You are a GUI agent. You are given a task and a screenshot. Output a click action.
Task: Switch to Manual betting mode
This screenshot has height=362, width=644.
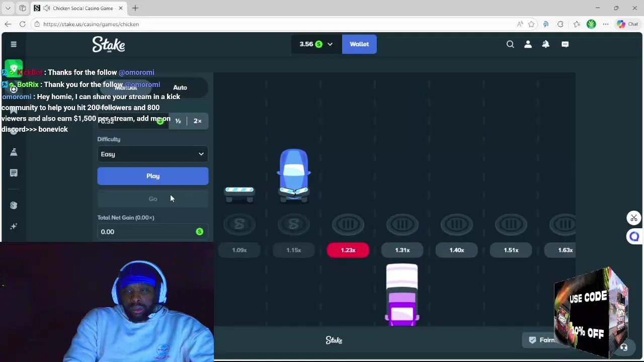pyautogui.click(x=126, y=87)
